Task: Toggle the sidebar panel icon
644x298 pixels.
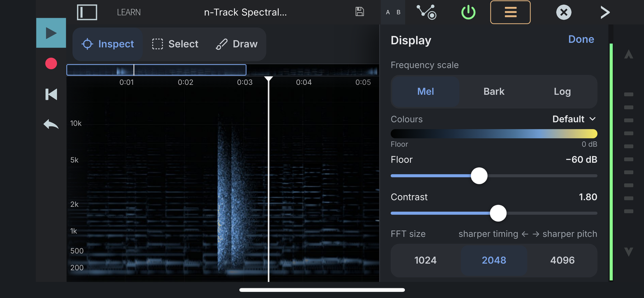Action: tap(87, 12)
